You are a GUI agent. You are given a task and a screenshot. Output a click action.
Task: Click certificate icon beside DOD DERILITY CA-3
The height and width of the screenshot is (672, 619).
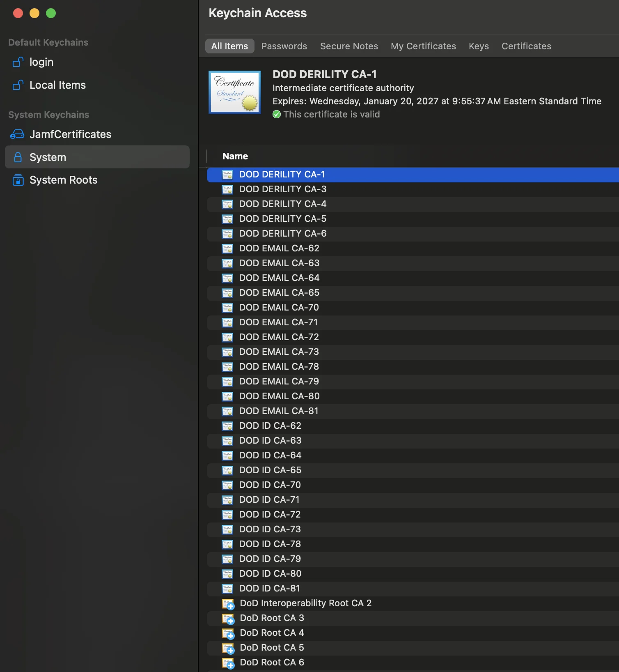coord(227,189)
